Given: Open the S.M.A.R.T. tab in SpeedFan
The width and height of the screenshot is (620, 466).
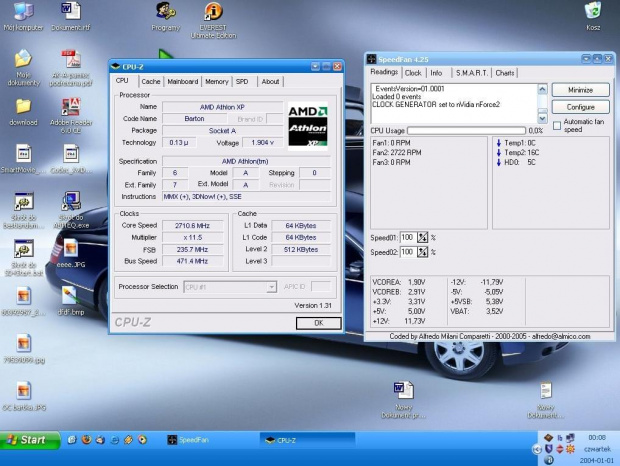Looking at the screenshot, I should [471, 73].
